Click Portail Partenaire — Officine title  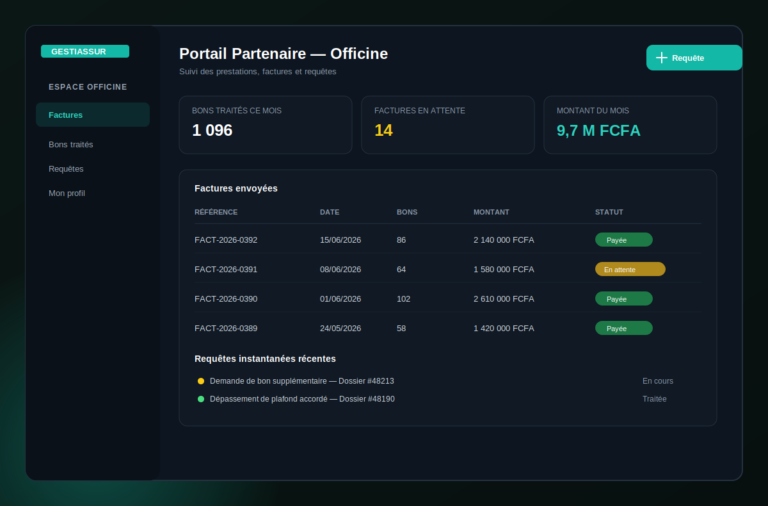click(x=283, y=54)
